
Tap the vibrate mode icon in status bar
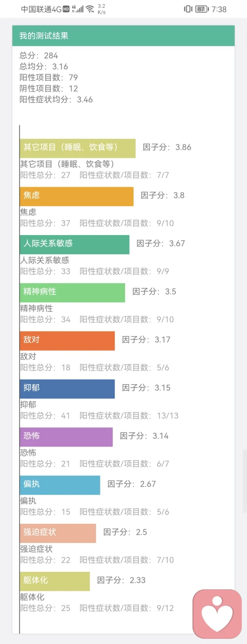coord(188,9)
